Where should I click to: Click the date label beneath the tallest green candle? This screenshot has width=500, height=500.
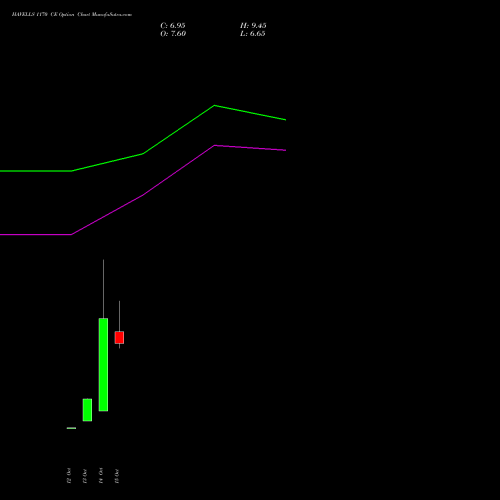tap(101, 476)
